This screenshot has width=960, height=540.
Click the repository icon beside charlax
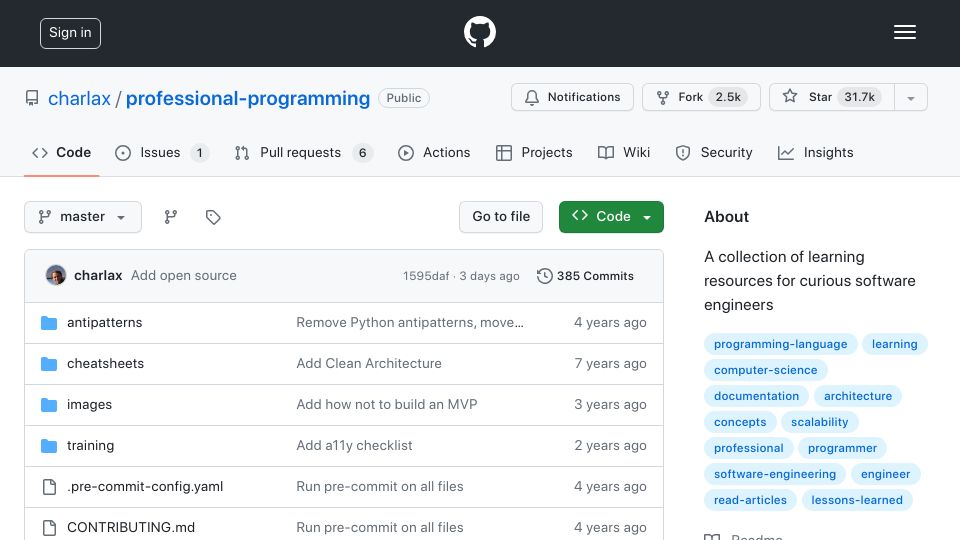click(32, 98)
